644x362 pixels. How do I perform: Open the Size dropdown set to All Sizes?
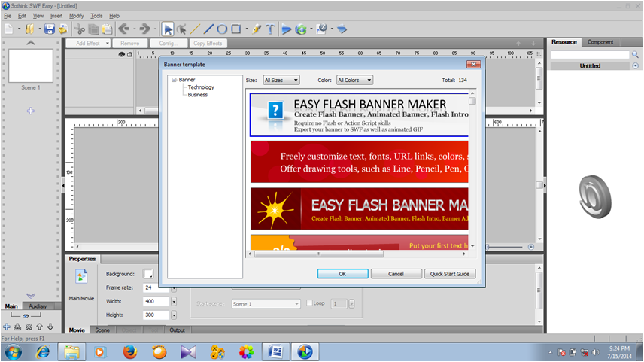281,80
